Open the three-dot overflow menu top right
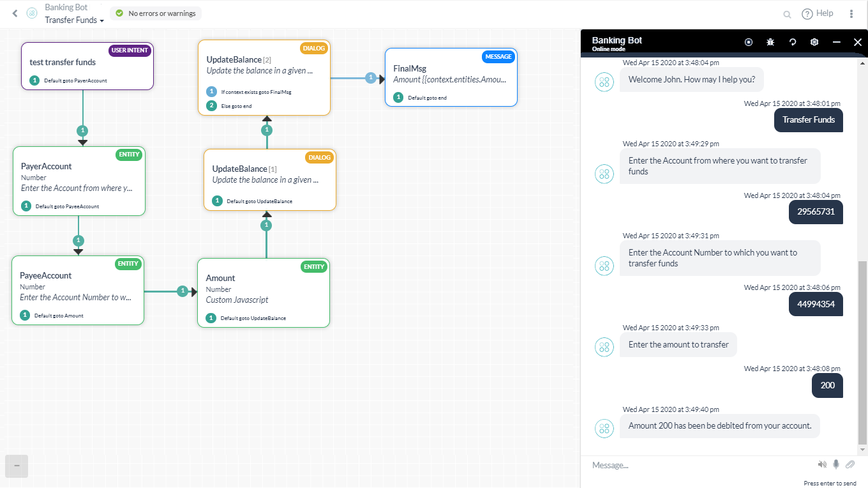This screenshot has height=488, width=868. click(852, 13)
